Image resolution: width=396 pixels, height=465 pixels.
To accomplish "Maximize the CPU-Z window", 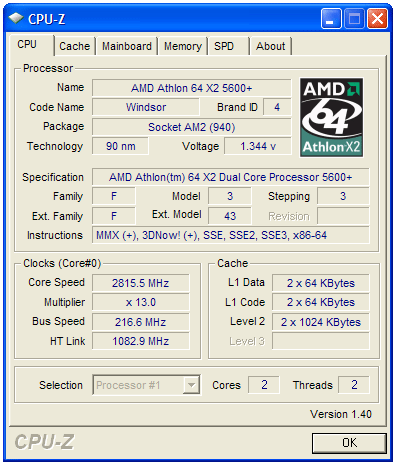I will coord(354,19).
